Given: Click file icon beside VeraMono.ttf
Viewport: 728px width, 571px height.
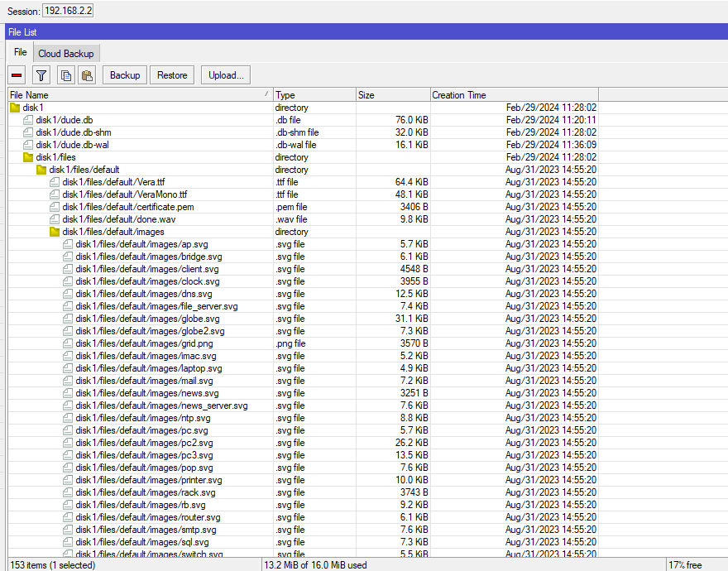Looking at the screenshot, I should [x=55, y=194].
